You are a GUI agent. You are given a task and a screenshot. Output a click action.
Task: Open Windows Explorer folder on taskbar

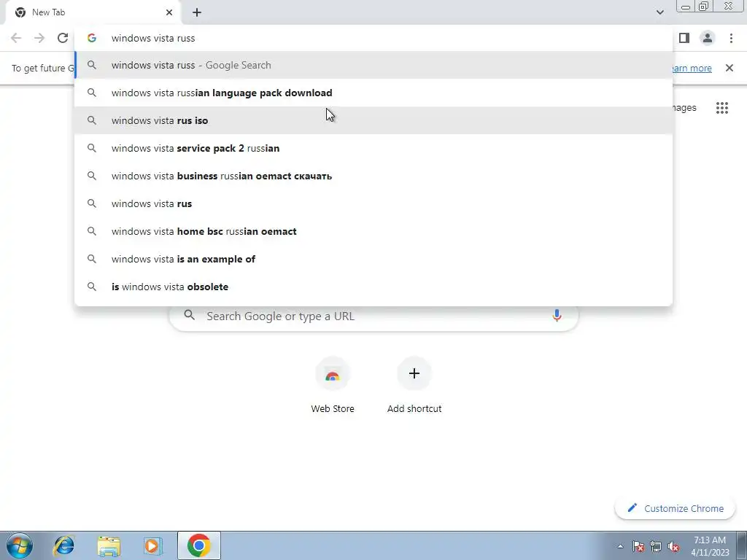coord(109,545)
